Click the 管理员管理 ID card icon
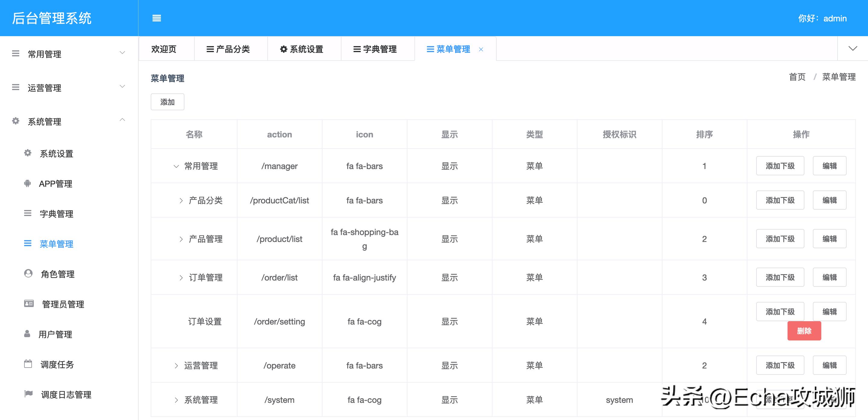 (x=28, y=303)
